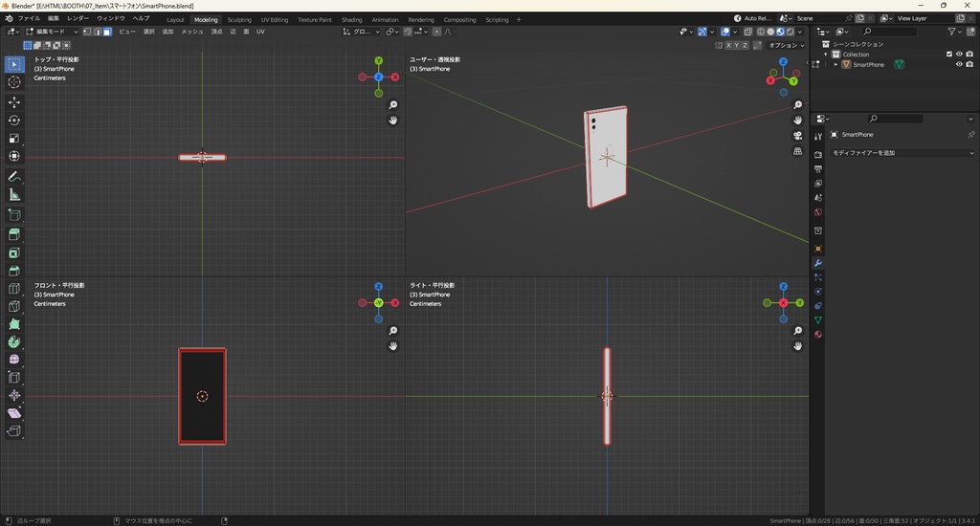Uncheck the Collection exclude checkbox in the outliner
Image resolution: width=980 pixels, height=526 pixels.
[949, 55]
